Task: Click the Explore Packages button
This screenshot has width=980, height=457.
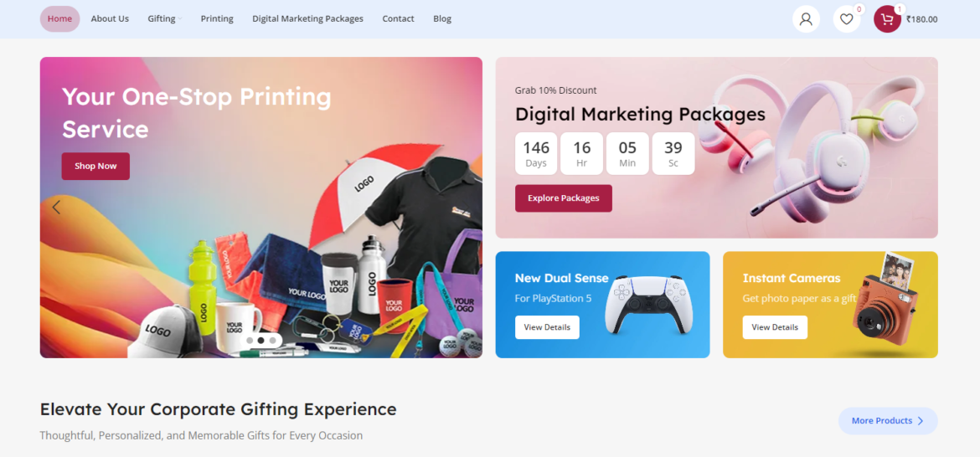Action: point(563,198)
